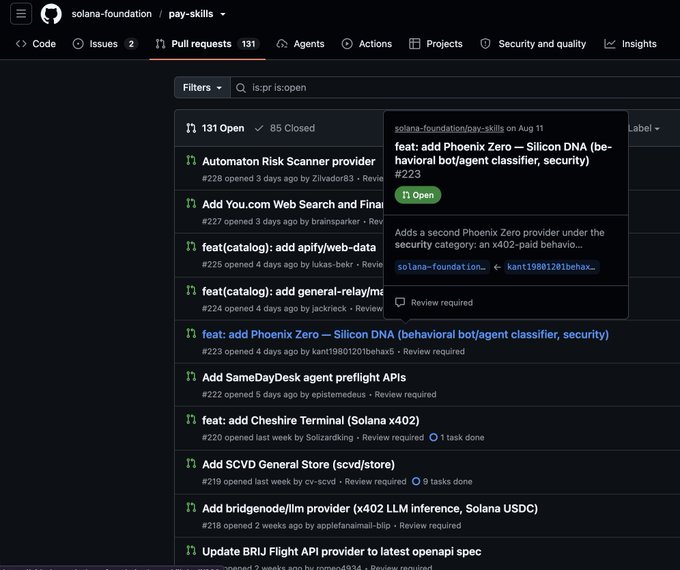Click the PR icon beside Cheshire Terminal

(191, 419)
